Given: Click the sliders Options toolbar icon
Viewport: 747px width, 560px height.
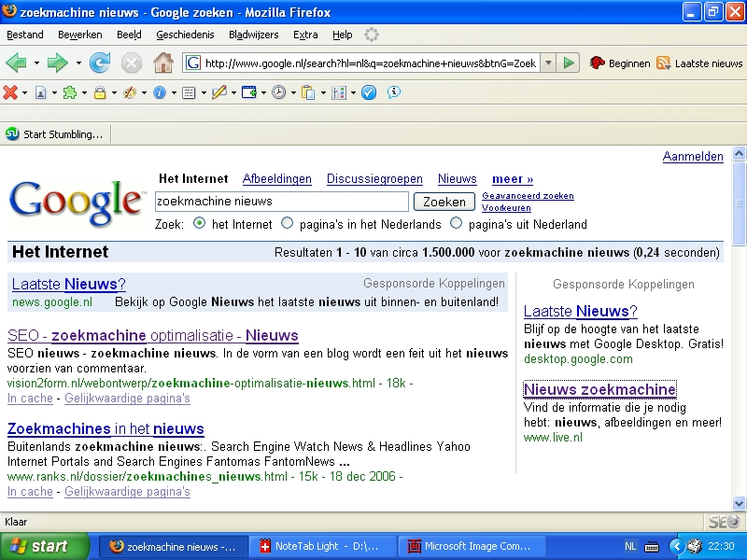Looking at the screenshot, I should [339, 92].
